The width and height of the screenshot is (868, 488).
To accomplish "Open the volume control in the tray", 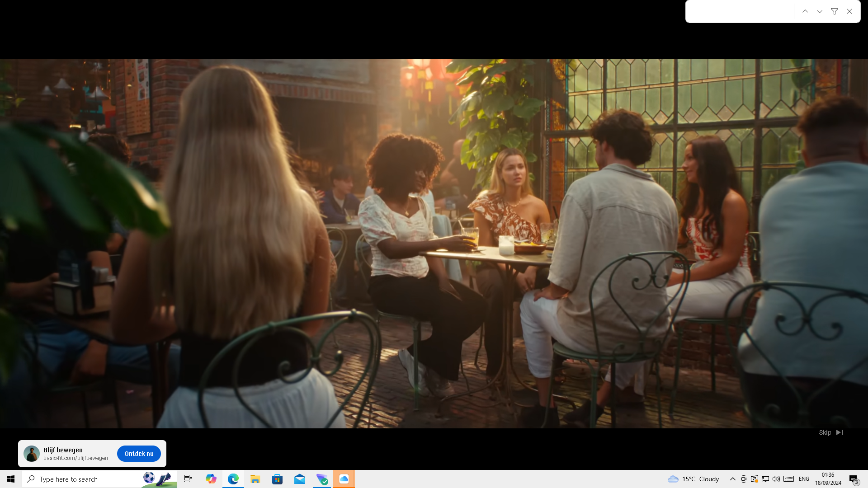I will [776, 479].
